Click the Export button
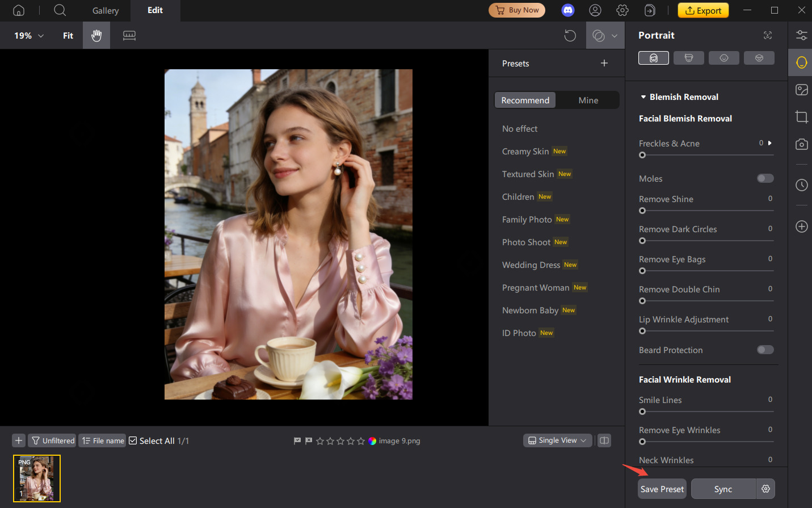812x508 pixels. click(x=703, y=10)
